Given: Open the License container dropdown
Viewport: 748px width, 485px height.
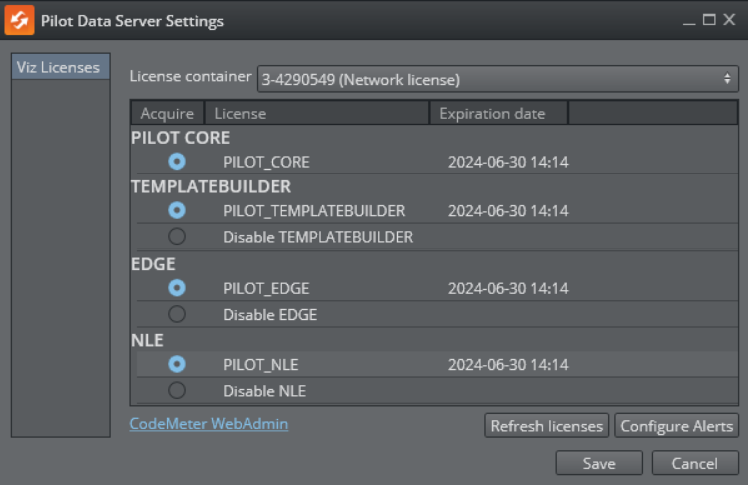Looking at the screenshot, I should (497, 79).
